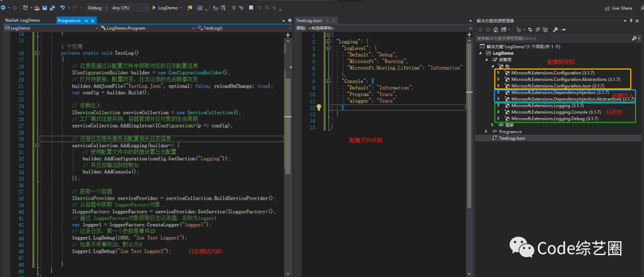Collapse the Console JSON object at line 8

tap(328, 81)
